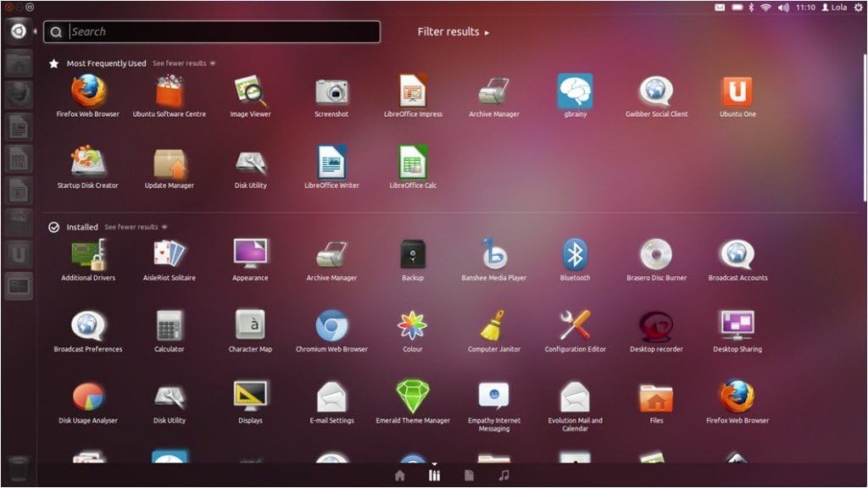Open LibreOffice Writer

[331, 162]
